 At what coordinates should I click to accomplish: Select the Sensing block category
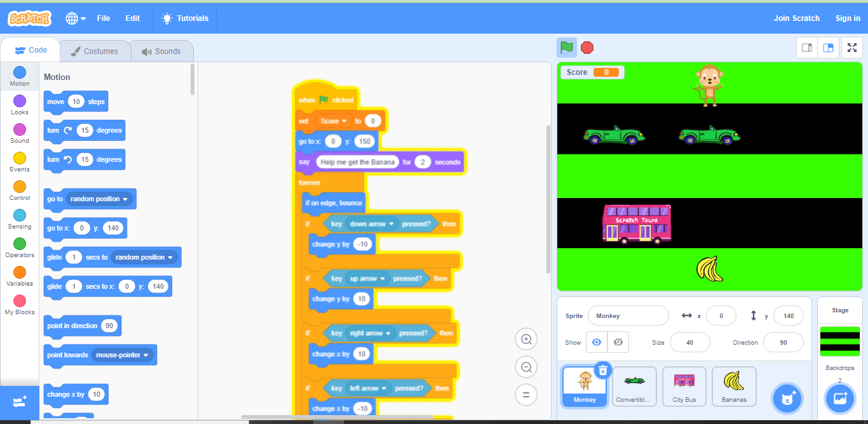coord(20,219)
